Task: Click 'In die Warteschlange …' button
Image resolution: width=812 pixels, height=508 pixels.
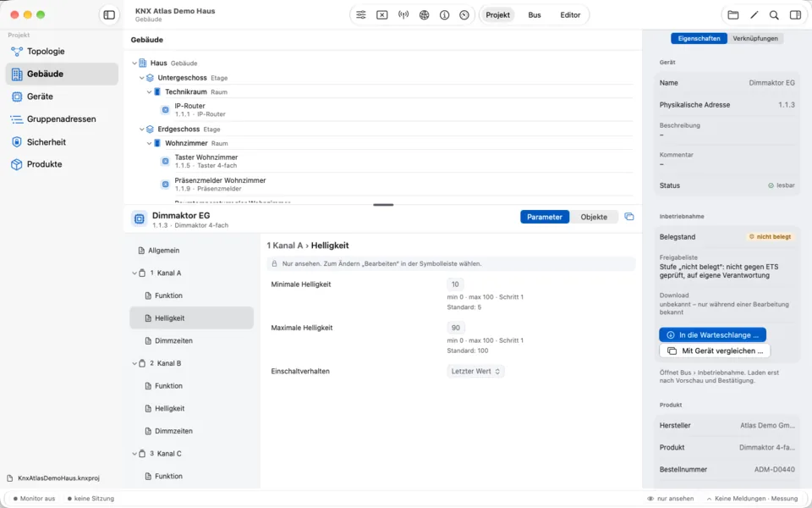Action: click(x=712, y=335)
